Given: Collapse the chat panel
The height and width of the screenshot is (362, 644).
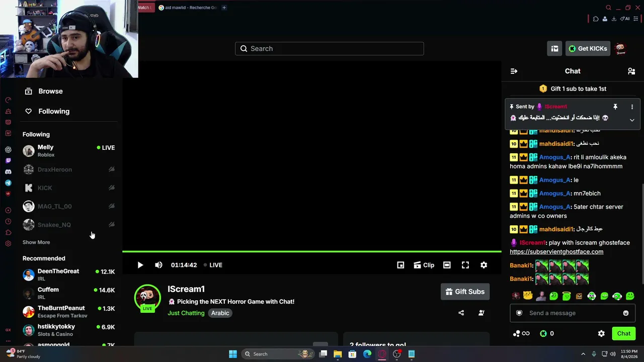Looking at the screenshot, I should coord(514,71).
